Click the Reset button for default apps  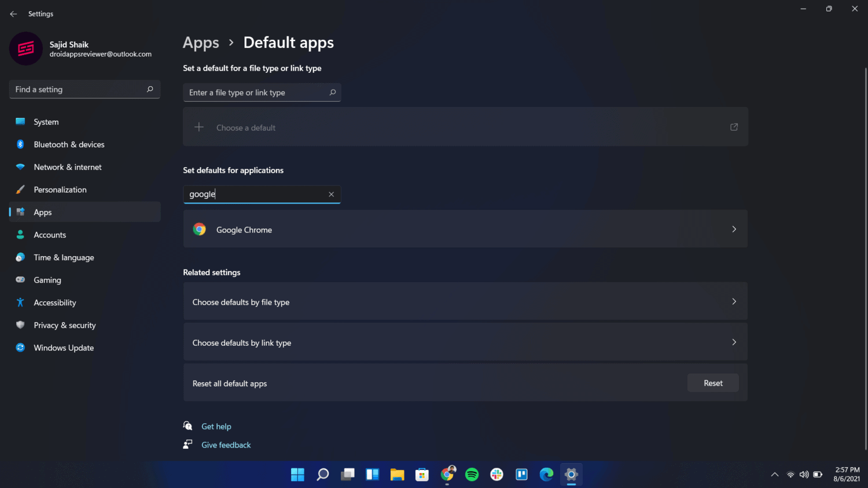tap(713, 383)
